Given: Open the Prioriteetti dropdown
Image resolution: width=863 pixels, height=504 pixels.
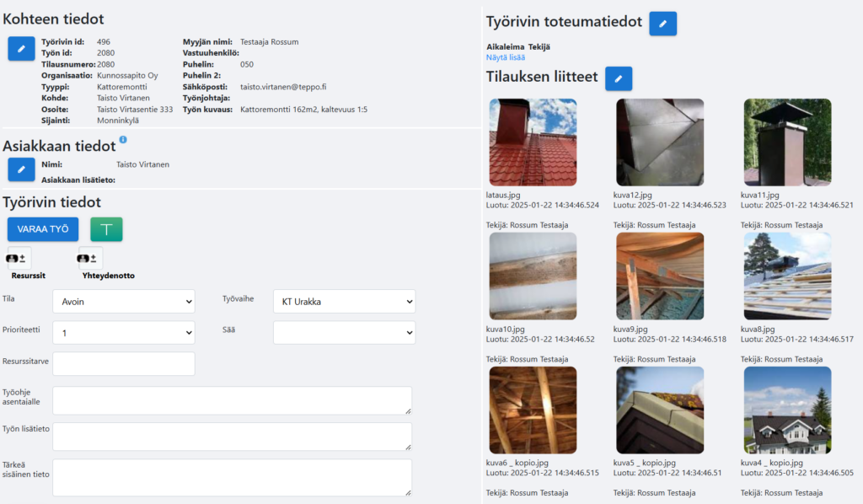Looking at the screenshot, I should (x=124, y=333).
